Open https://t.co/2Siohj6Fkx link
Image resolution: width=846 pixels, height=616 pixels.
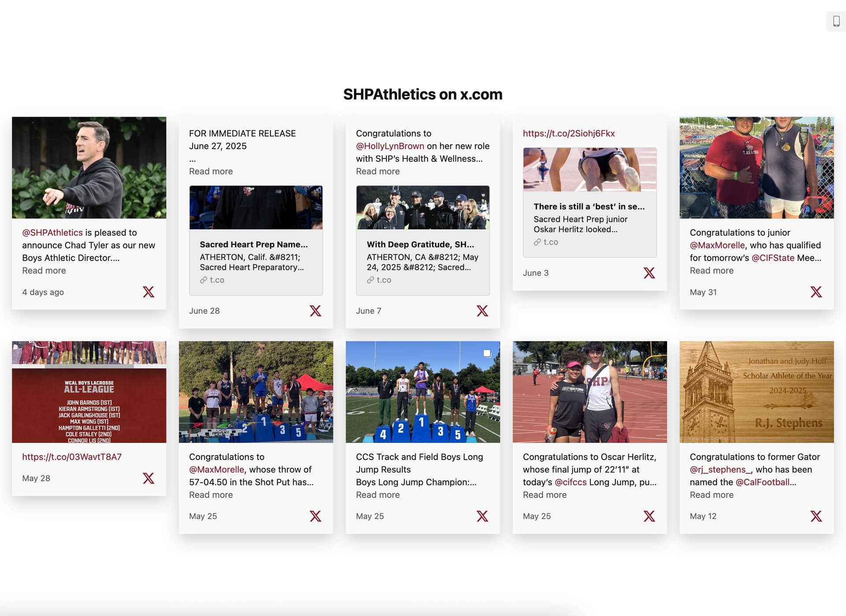tap(568, 133)
